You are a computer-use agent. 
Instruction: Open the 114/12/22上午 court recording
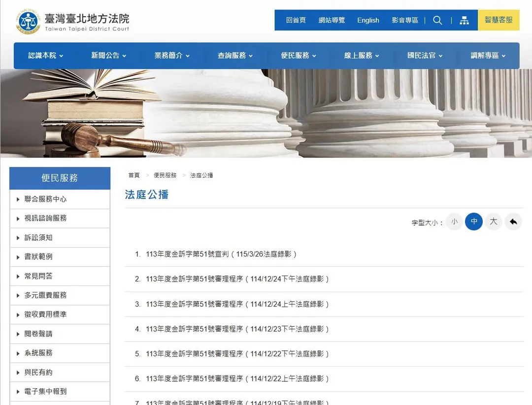click(237, 378)
